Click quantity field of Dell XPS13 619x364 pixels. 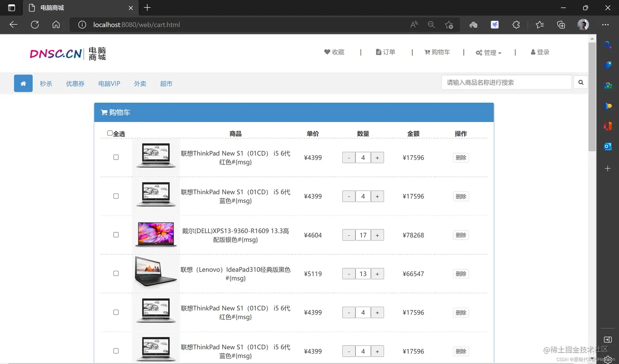[363, 235]
